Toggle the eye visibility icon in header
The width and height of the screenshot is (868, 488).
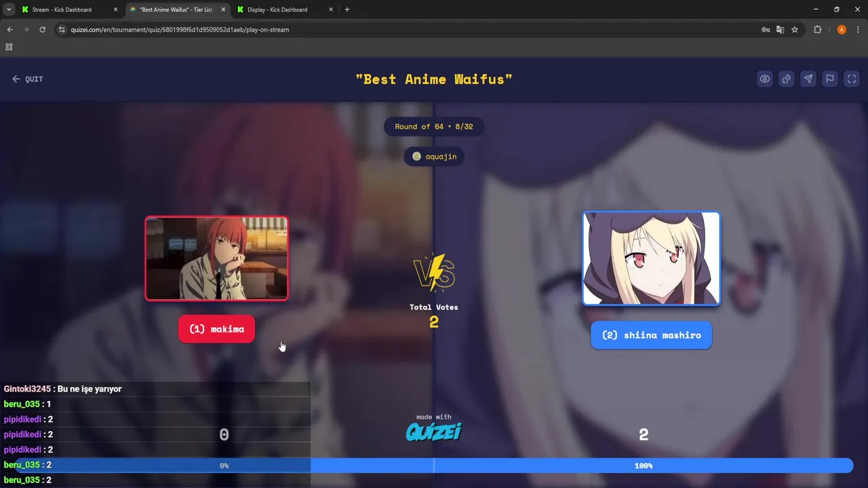pos(765,79)
